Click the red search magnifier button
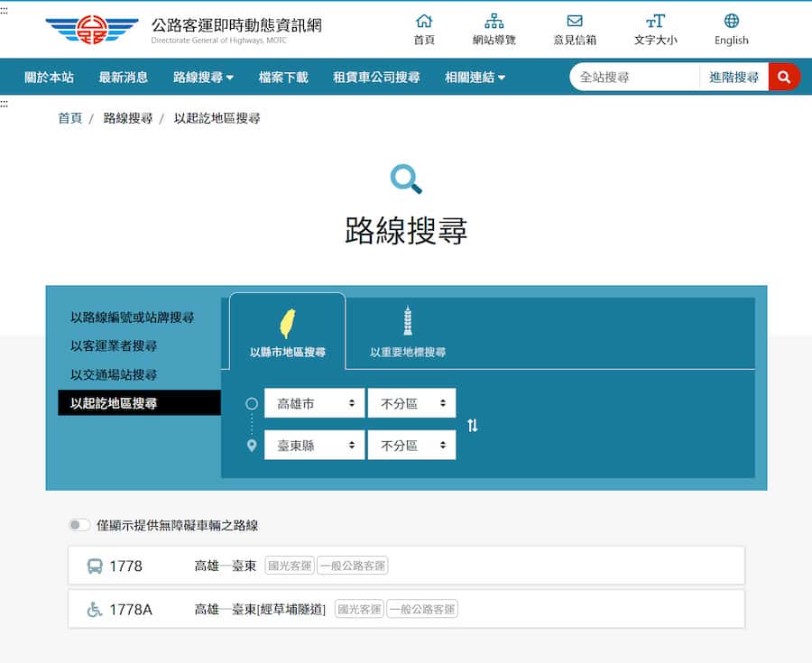Screen dimensions: 812x663 pos(784,77)
